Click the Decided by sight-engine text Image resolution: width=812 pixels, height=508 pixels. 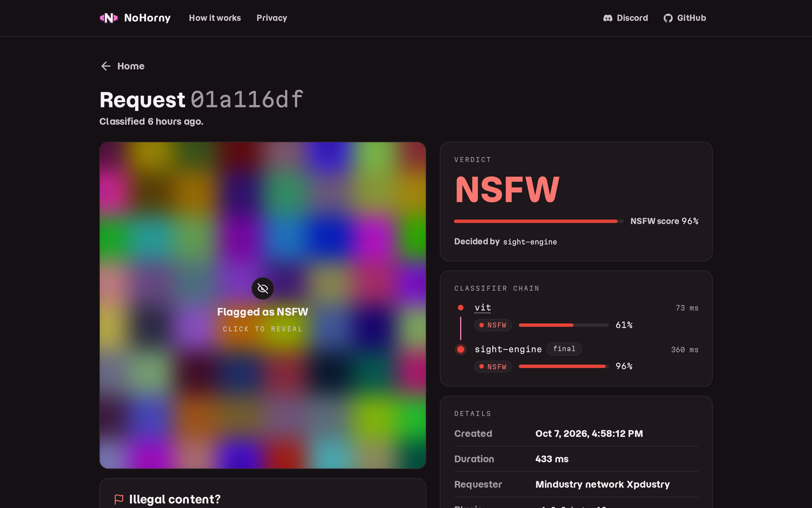[x=505, y=242]
